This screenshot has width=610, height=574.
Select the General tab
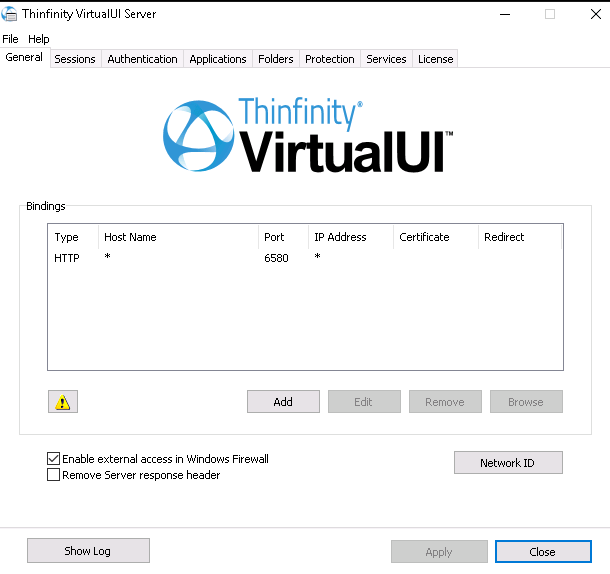[24, 57]
